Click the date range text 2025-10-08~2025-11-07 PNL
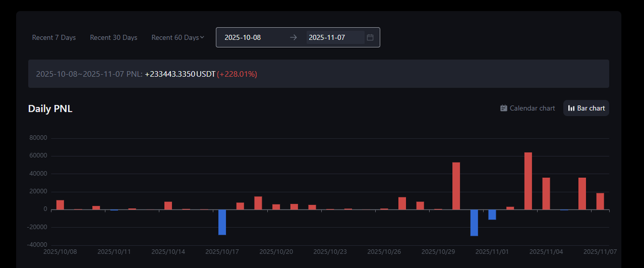Viewport: 644px width, 268px height. pyautogui.click(x=89, y=74)
